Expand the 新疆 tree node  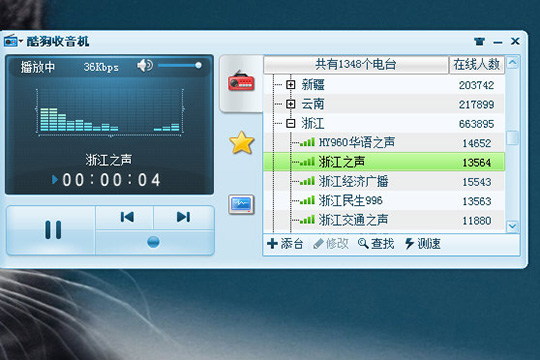point(291,84)
